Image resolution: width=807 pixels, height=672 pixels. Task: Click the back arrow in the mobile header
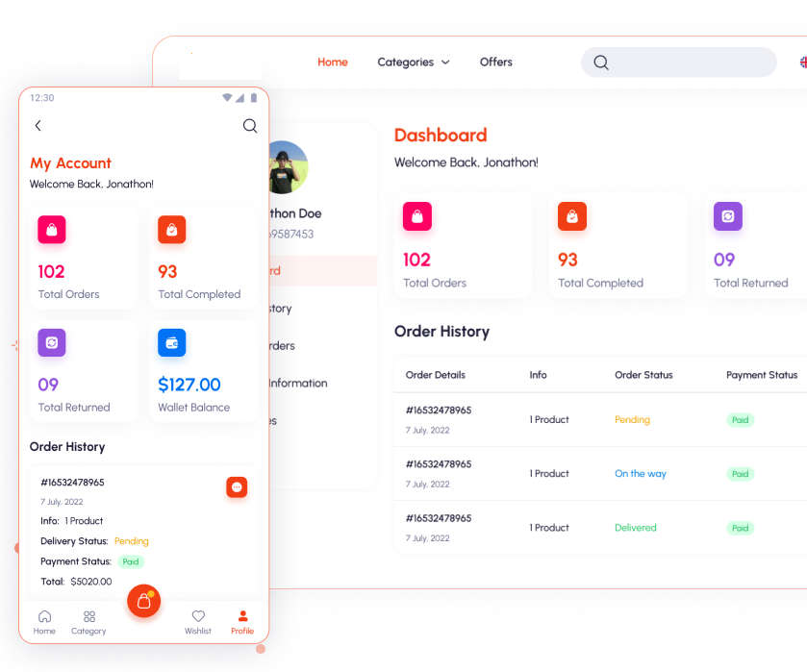click(x=38, y=126)
